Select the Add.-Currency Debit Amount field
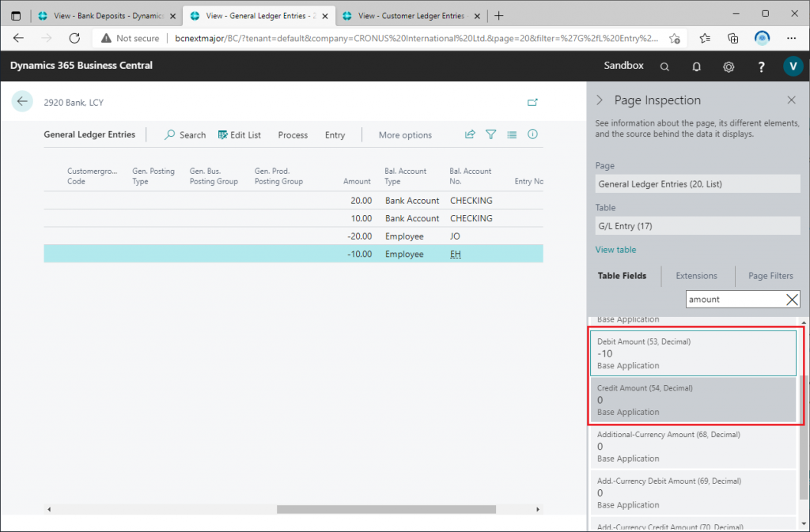 tap(693, 492)
